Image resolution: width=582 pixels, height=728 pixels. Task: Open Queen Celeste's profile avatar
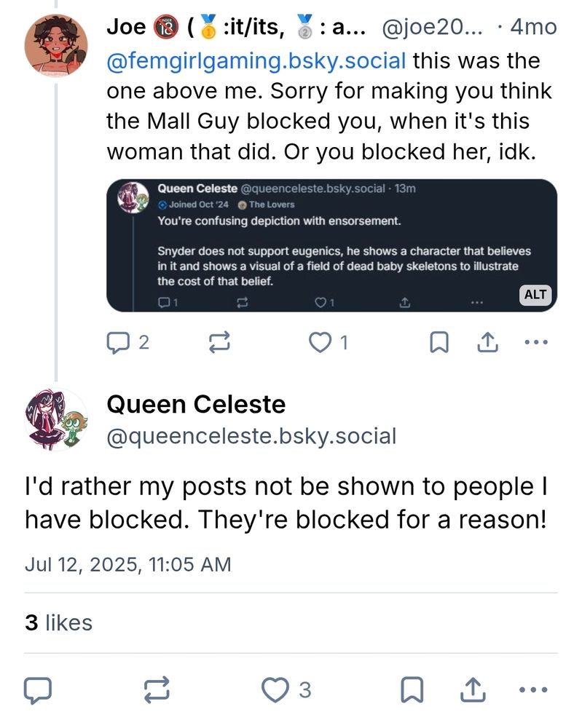click(56, 420)
